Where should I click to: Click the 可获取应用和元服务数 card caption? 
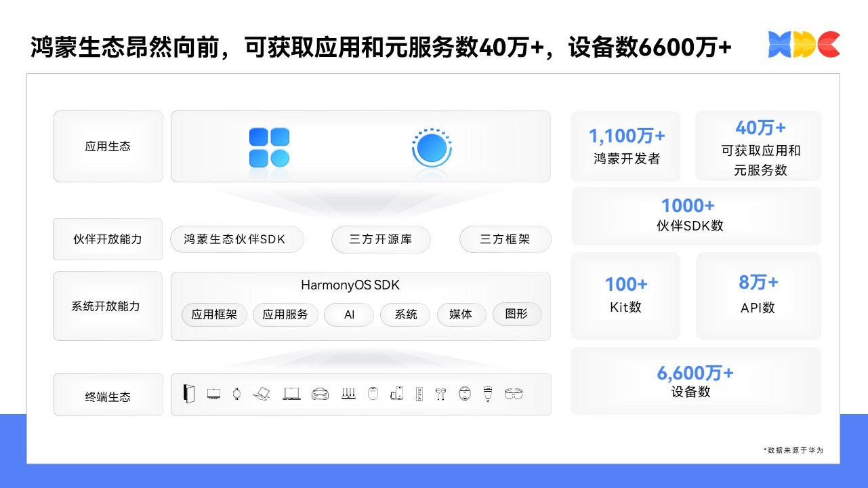(x=760, y=161)
